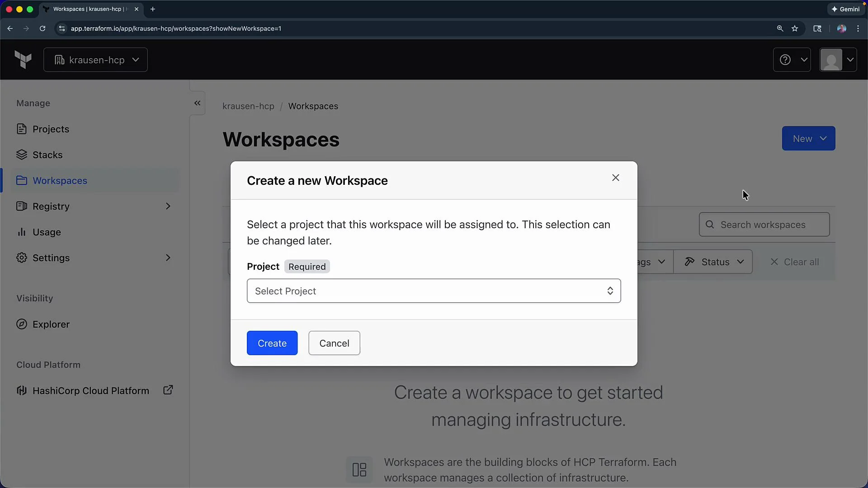Screen dimensions: 868x488
Task: Click the site information icon in address bar
Action: [62, 28]
